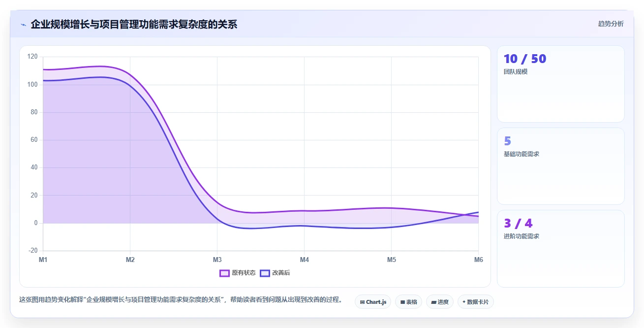Toggle the 原有状态 legend swatch
The width and height of the screenshot is (644, 328).
pyautogui.click(x=225, y=273)
